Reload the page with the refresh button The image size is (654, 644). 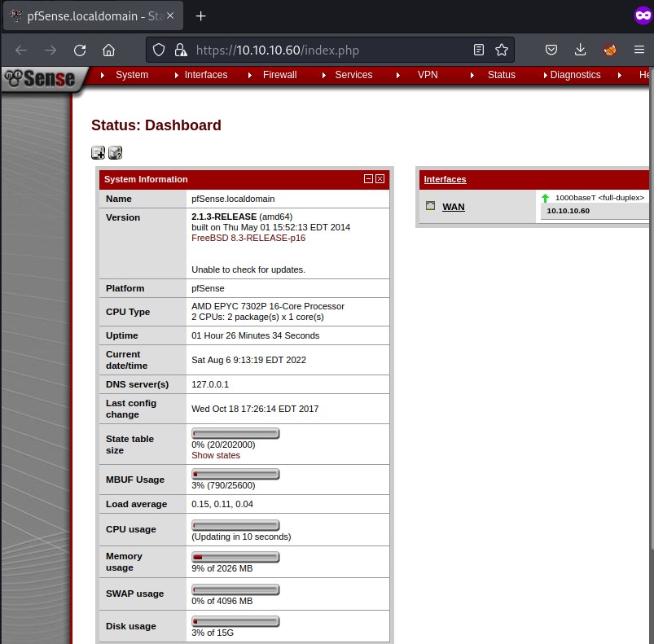(x=80, y=50)
